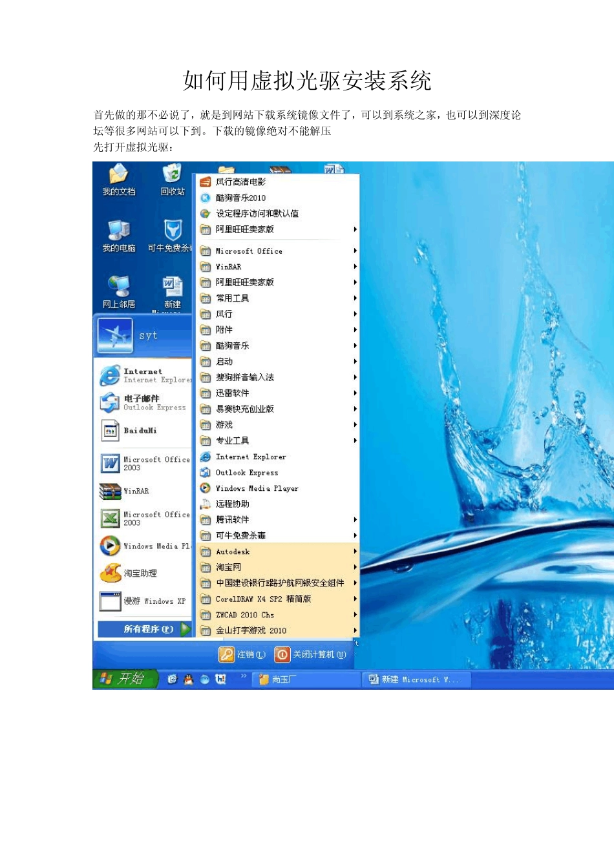
Task: Click the 注销 log off key icon
Action: [226, 655]
